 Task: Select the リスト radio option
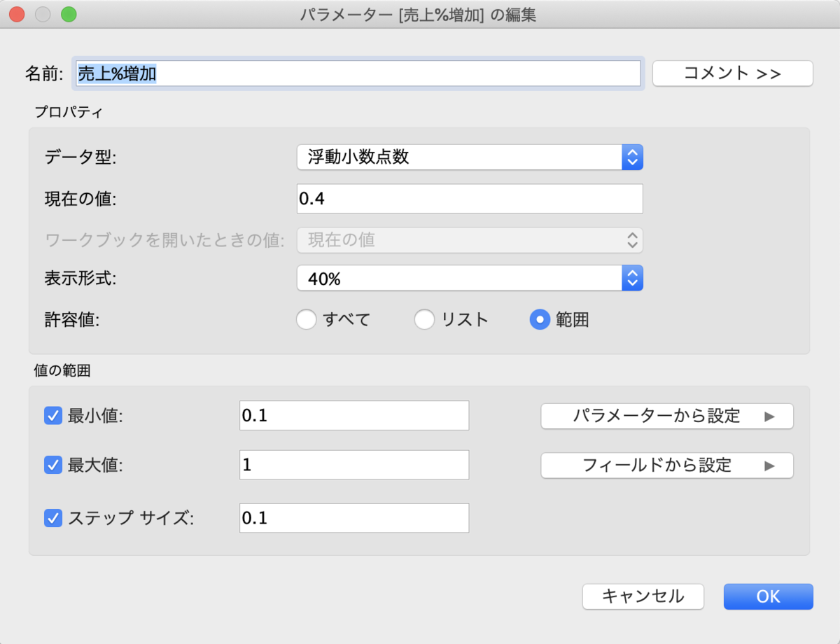point(424,319)
